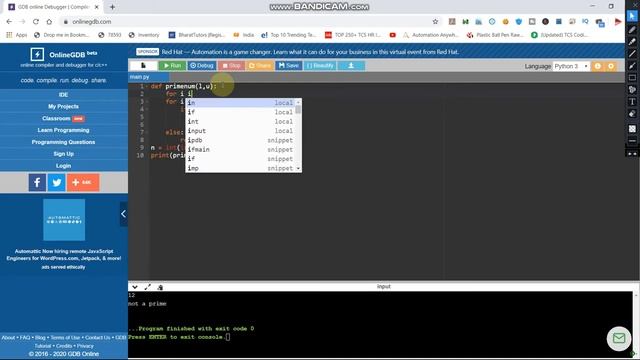
Task: Choose the 'ifmain' snippet suggestion
Action: 241,150
